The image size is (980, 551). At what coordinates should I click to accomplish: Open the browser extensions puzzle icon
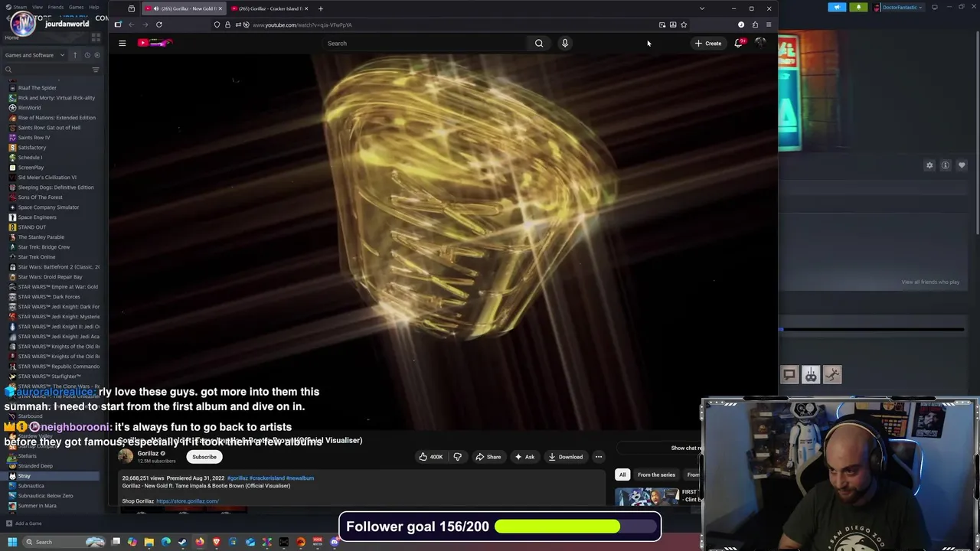755,24
